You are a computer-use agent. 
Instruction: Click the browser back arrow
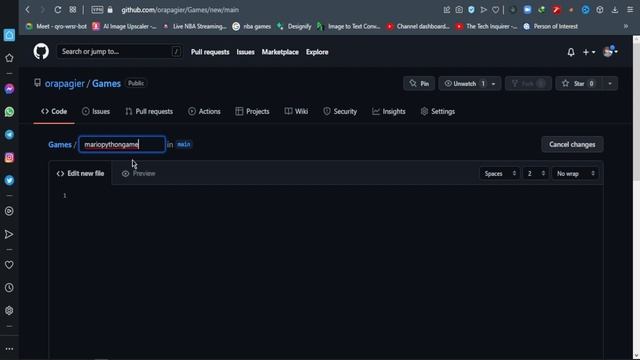(x=28, y=9)
